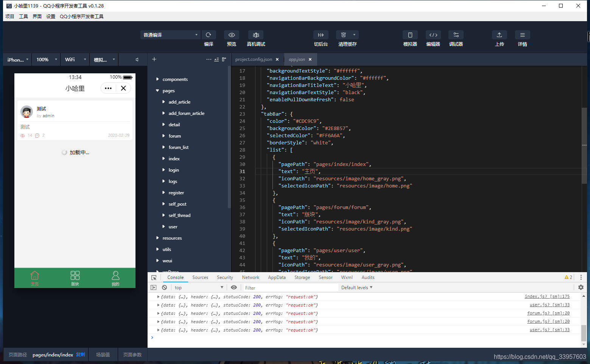
Task: Open console settings gear icon
Action: tap(581, 287)
